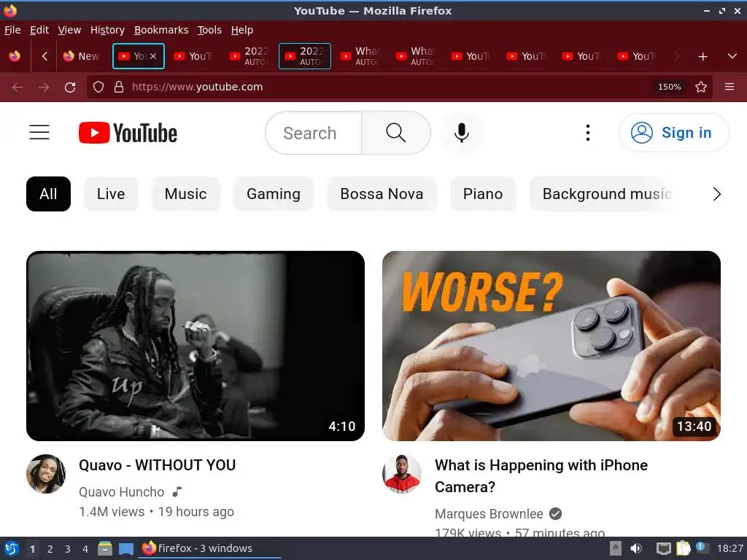Viewport: 747px width, 560px height.
Task: Select the Gaming filter chip
Action: (274, 194)
